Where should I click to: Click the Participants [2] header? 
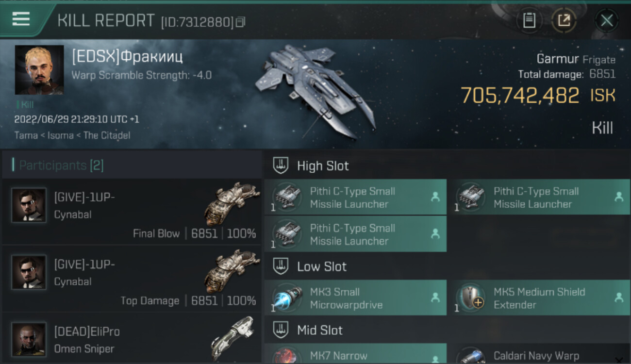61,165
